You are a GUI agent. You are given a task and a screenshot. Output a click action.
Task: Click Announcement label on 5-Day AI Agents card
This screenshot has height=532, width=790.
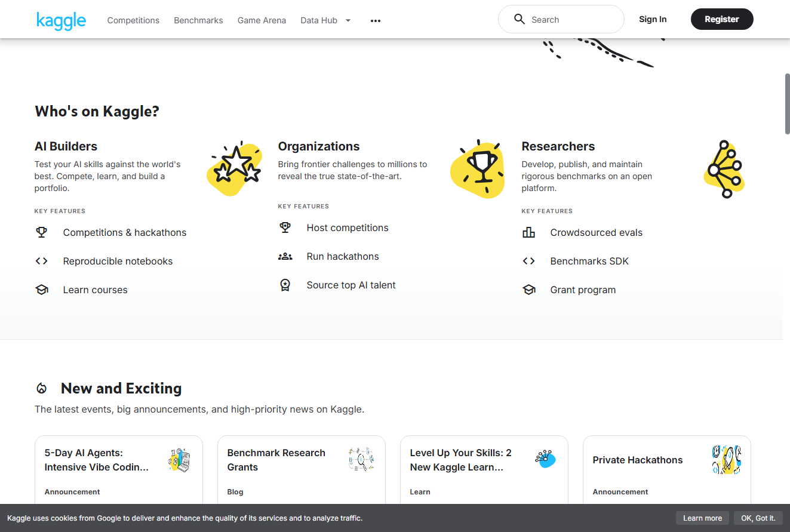(72, 492)
